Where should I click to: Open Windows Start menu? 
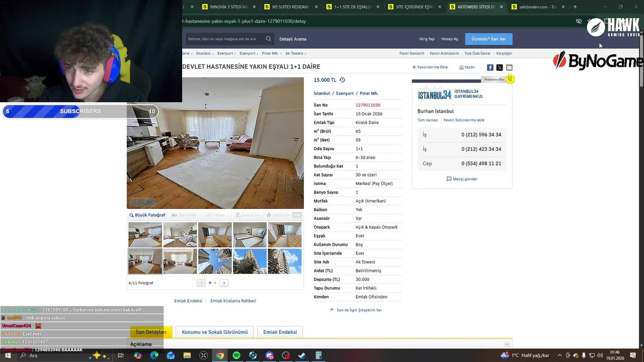tap(9, 355)
